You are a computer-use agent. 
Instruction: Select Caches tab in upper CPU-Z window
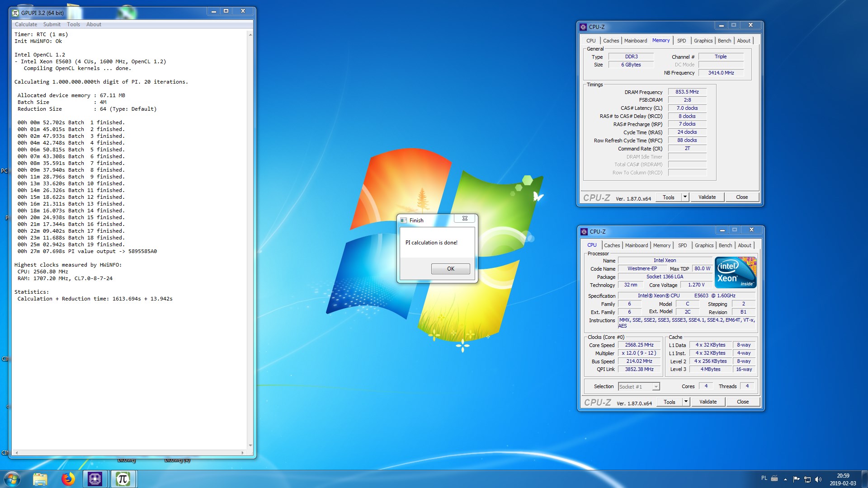611,41
